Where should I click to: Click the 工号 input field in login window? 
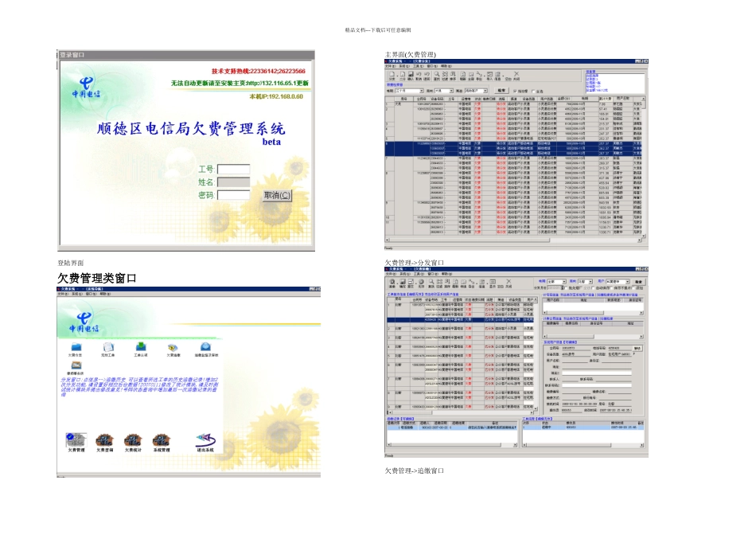(x=233, y=169)
